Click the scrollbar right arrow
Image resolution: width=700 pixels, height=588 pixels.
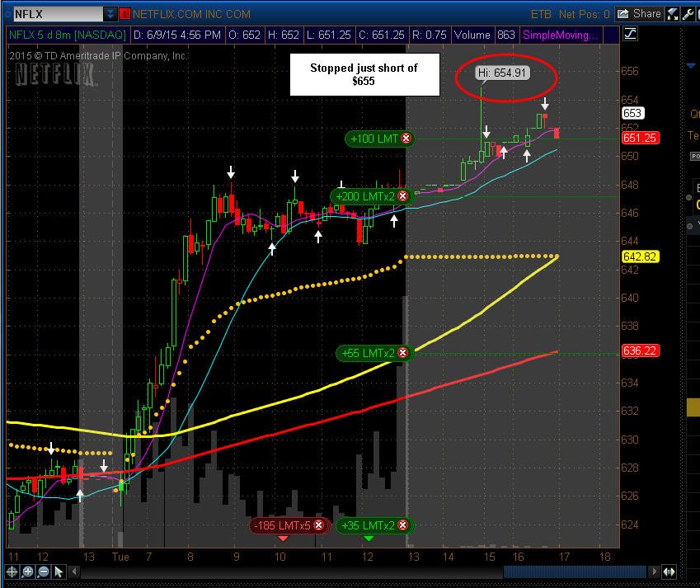(x=655, y=572)
